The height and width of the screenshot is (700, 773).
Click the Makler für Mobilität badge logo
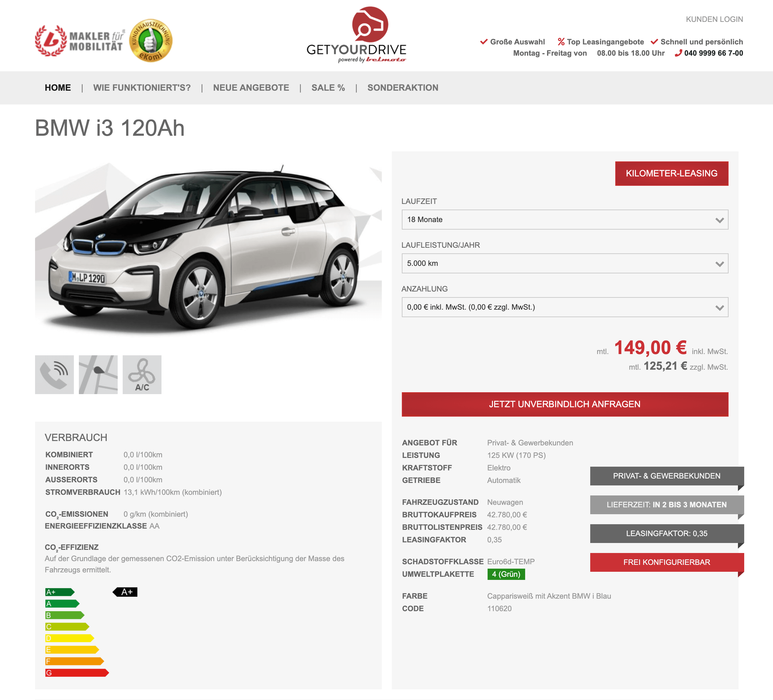80,41
